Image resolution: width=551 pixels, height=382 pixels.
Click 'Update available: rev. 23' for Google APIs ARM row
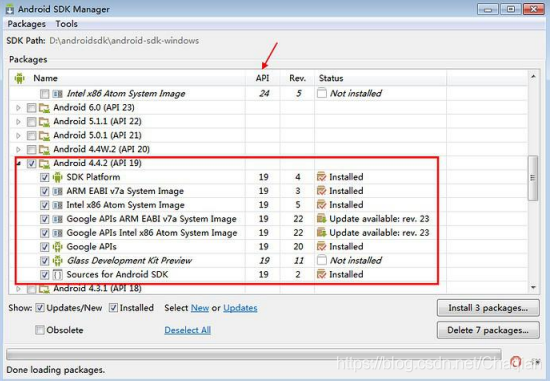click(379, 219)
